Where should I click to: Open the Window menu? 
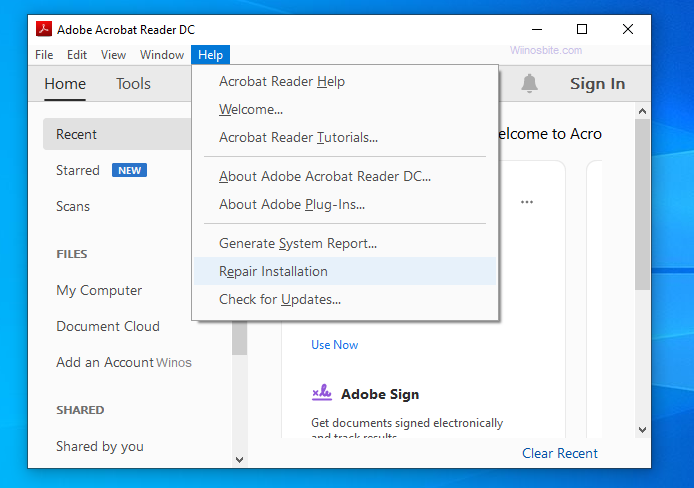(x=162, y=55)
